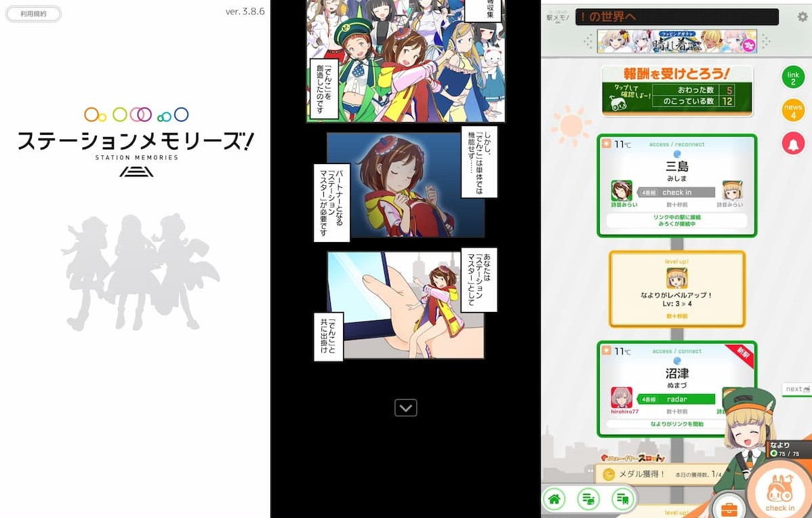This screenshot has height=518, width=812.
Task: Tap the red notification bell icon
Action: (793, 144)
